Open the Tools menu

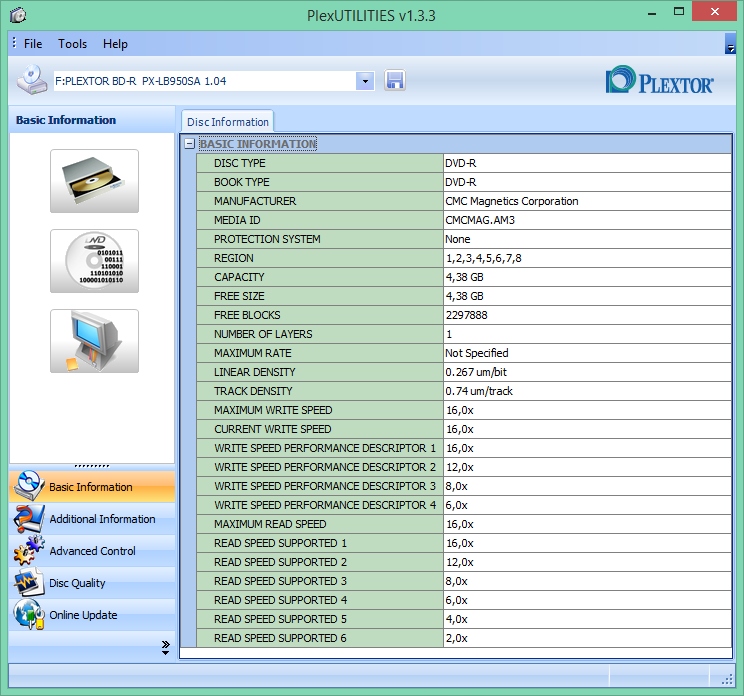[x=72, y=44]
